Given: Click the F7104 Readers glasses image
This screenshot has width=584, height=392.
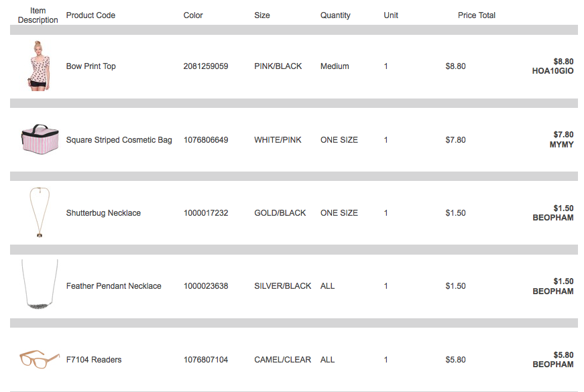Looking at the screenshot, I should click(40, 359).
